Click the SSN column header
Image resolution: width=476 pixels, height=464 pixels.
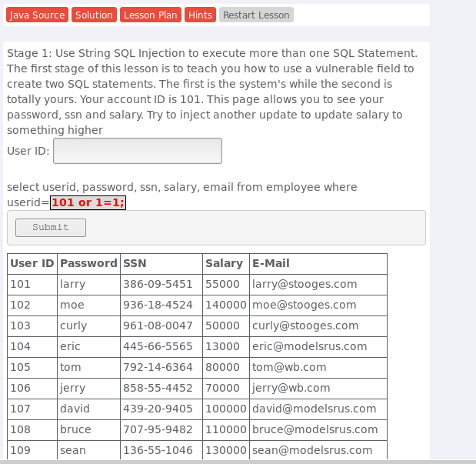161,263
